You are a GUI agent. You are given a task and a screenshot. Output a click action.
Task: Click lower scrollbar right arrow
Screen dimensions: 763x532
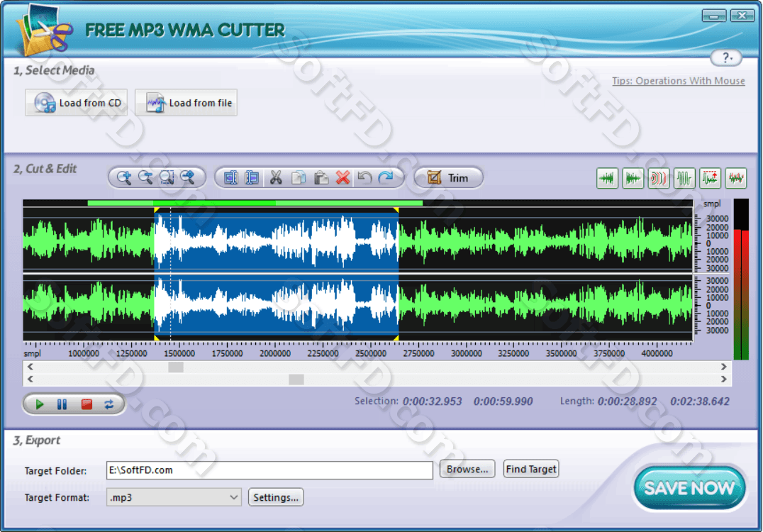click(723, 379)
